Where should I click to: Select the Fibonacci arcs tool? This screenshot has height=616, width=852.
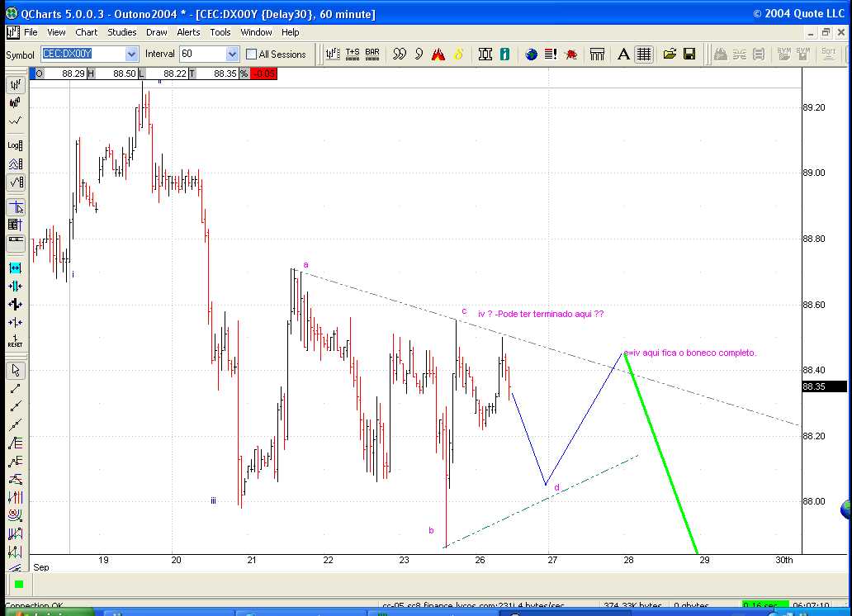point(15,515)
